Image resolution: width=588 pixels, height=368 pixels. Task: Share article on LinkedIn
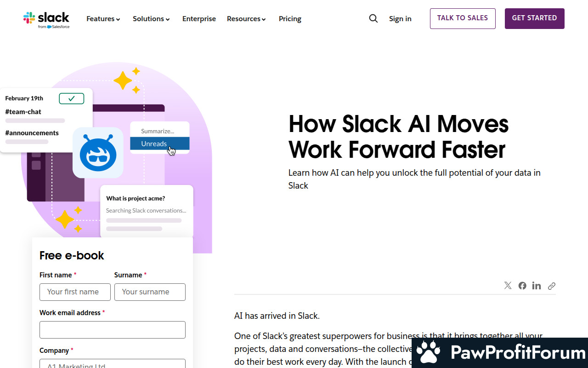click(x=537, y=286)
